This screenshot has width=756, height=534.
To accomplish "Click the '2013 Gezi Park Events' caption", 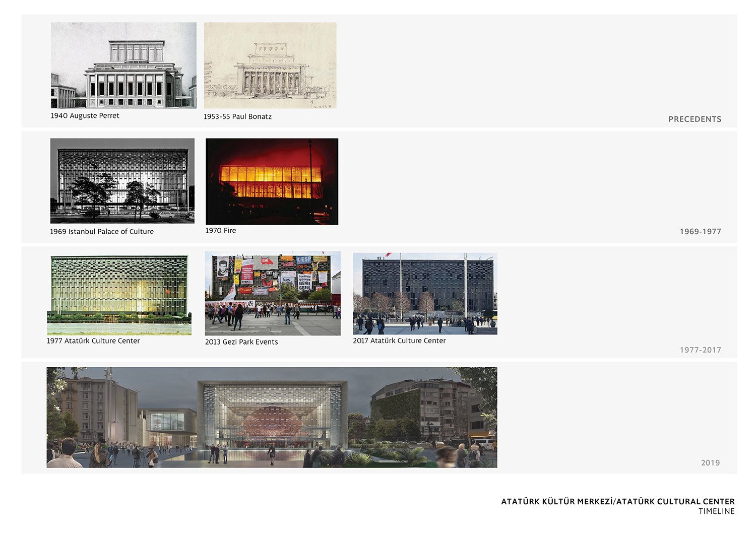I will (x=241, y=342).
